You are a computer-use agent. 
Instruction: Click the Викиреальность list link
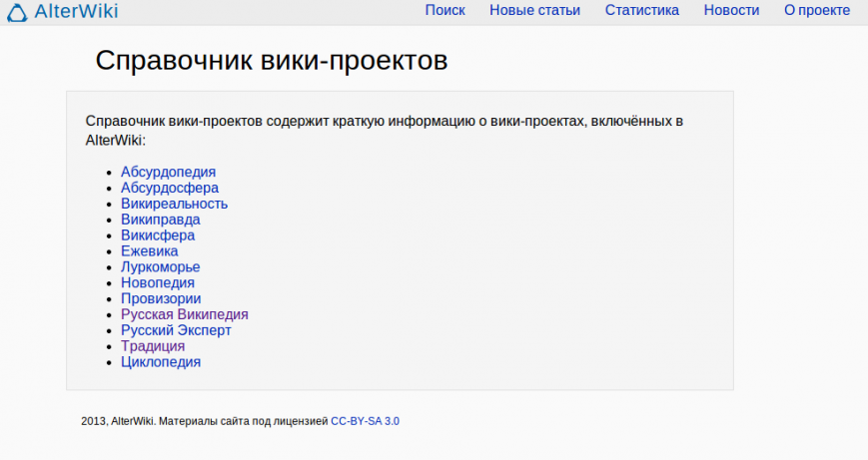click(174, 204)
